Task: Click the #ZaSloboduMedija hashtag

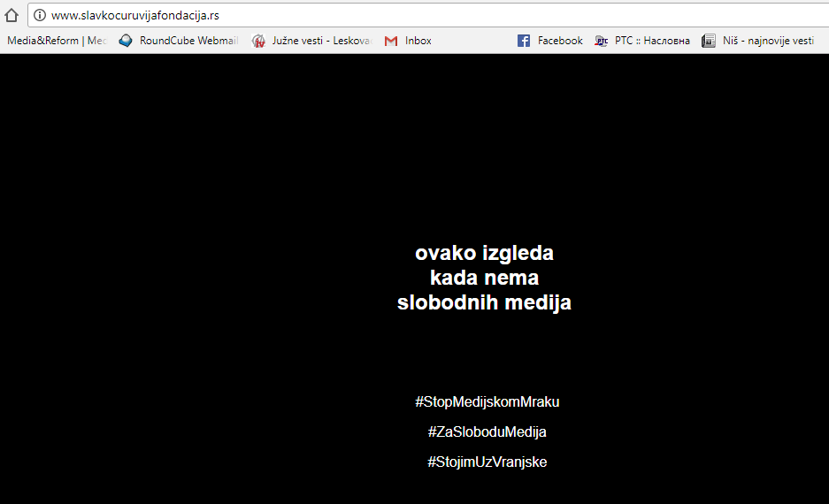Action: (487, 432)
